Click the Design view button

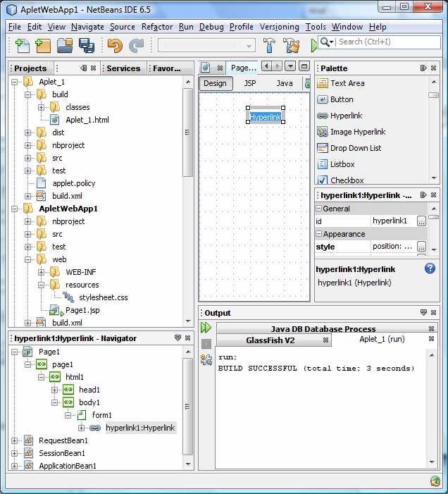pyautogui.click(x=216, y=83)
